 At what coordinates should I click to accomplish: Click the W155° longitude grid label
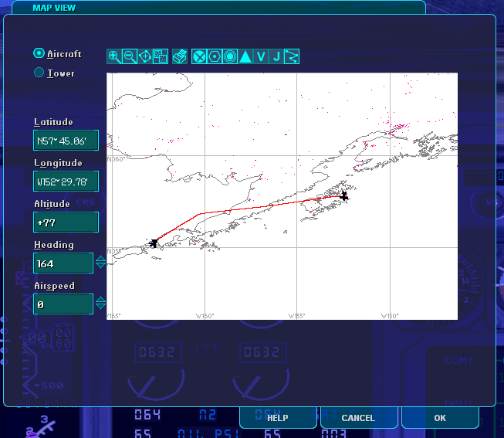click(x=296, y=316)
